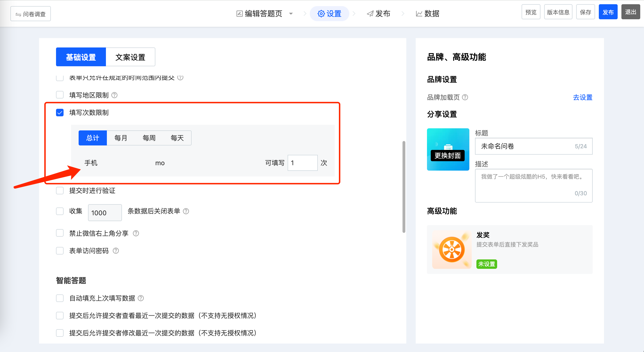Image resolution: width=644 pixels, height=352 pixels.
Task: Click the blue 发布 button
Action: click(608, 12)
